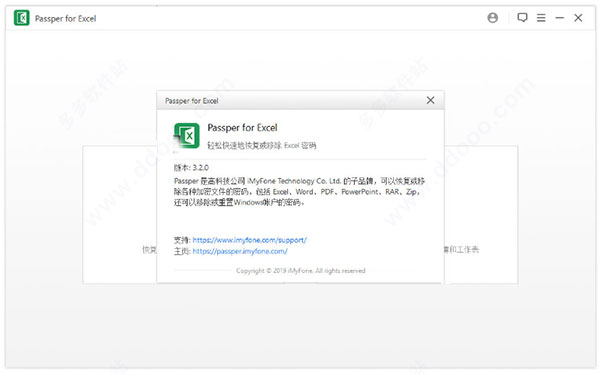Close the main Passper for Excel window
Screen dimensions: 600x374
click(578, 18)
